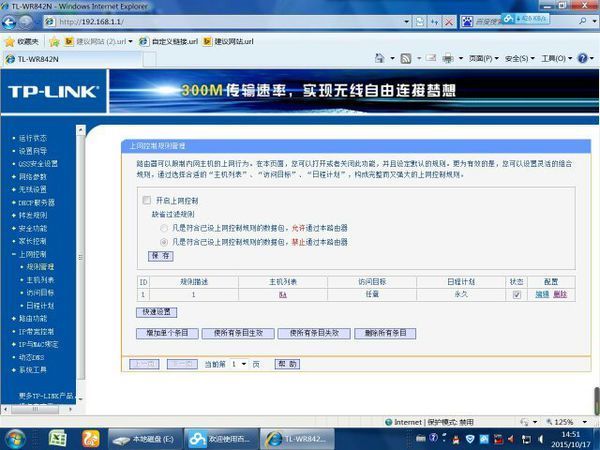Image resolution: width=600 pixels, height=450 pixels.
Task: Click the 增加单个条目 button
Action: click(167, 333)
